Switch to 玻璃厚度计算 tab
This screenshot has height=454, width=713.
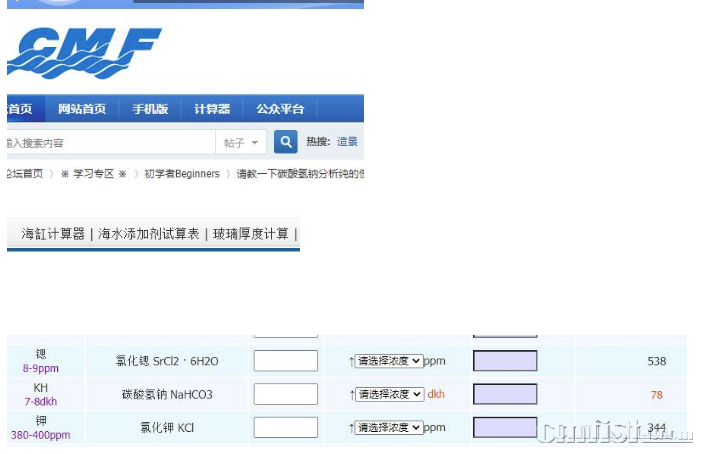click(251, 234)
